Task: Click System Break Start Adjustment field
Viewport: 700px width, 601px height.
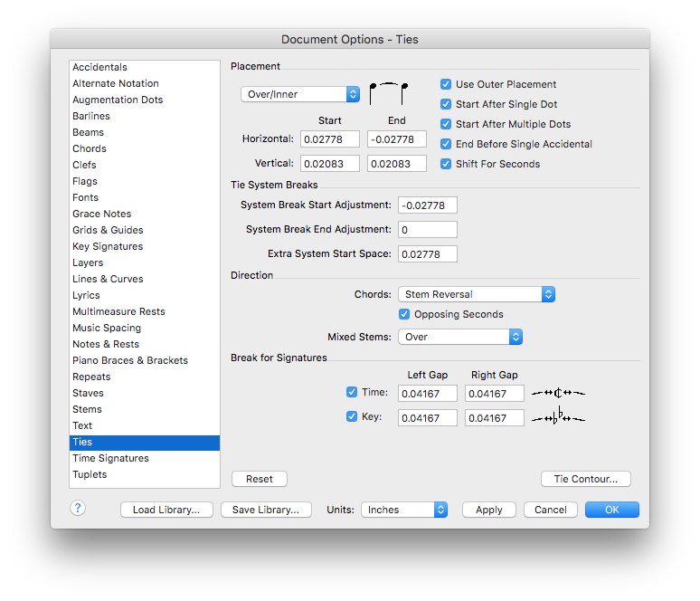Action: tap(428, 205)
